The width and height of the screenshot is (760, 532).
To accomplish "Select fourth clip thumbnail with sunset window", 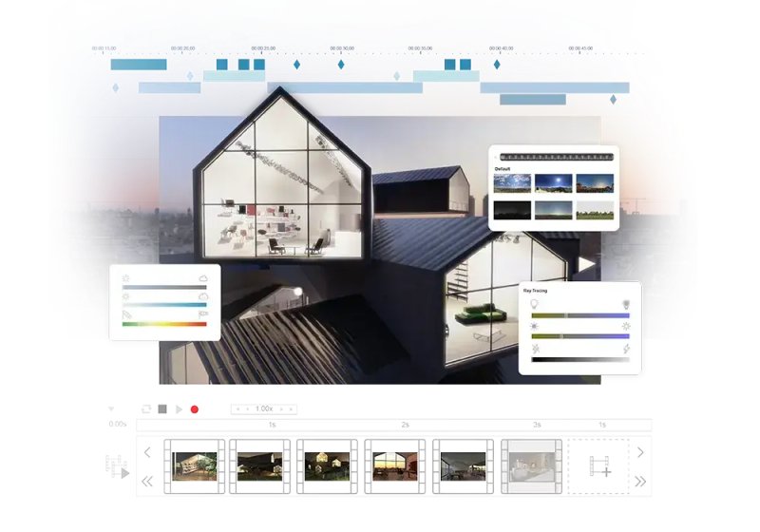I will [395, 466].
